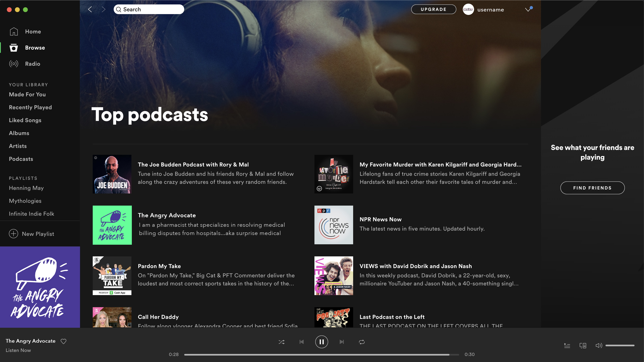Open Call Her Daddy cover thumbnail

pos(112,317)
